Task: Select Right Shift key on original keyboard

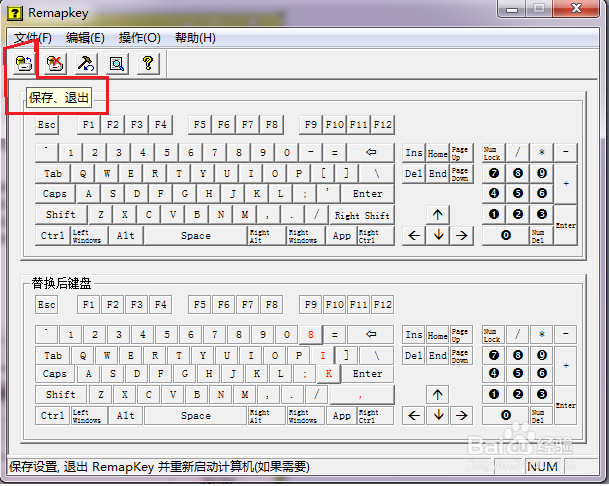Action: coord(362,215)
